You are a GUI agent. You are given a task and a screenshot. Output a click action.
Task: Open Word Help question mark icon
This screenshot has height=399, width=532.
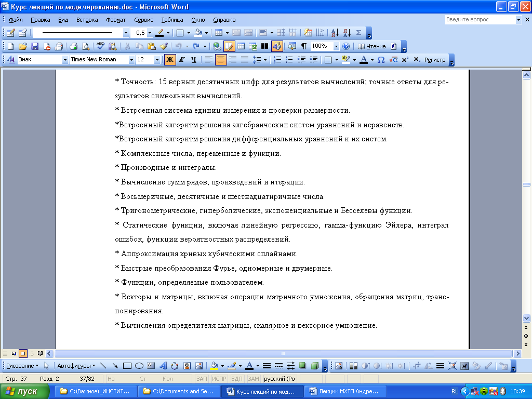tap(345, 46)
